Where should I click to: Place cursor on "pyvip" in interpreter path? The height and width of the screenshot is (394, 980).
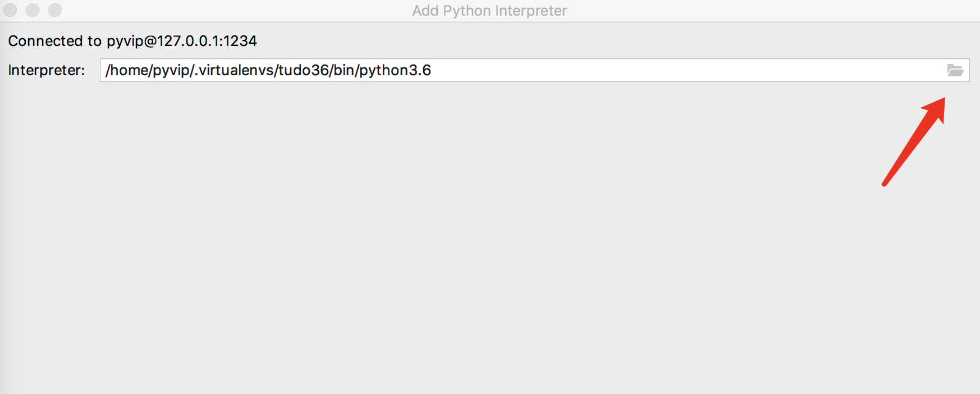click(x=171, y=70)
